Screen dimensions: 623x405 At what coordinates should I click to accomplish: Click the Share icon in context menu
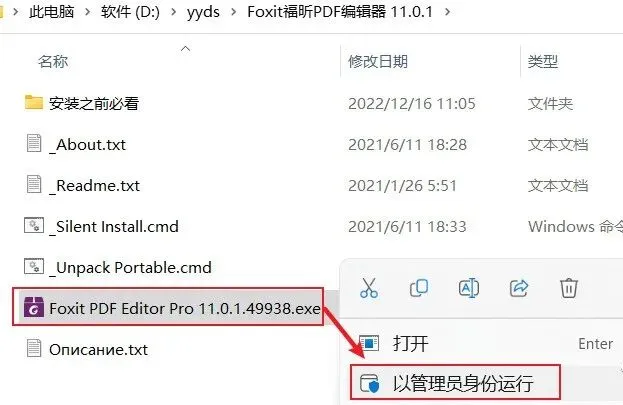(x=519, y=288)
